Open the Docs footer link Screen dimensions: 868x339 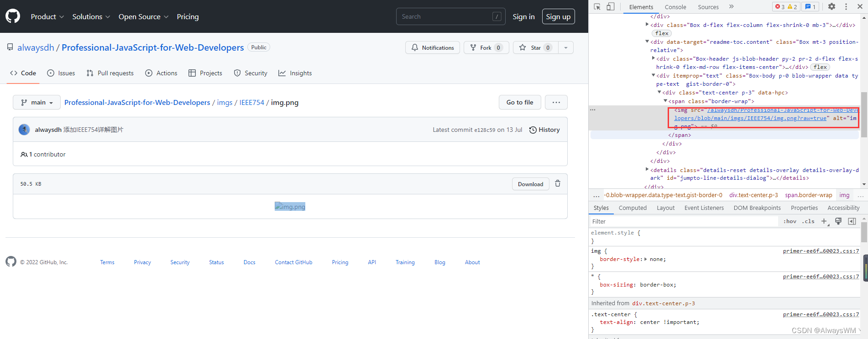249,262
